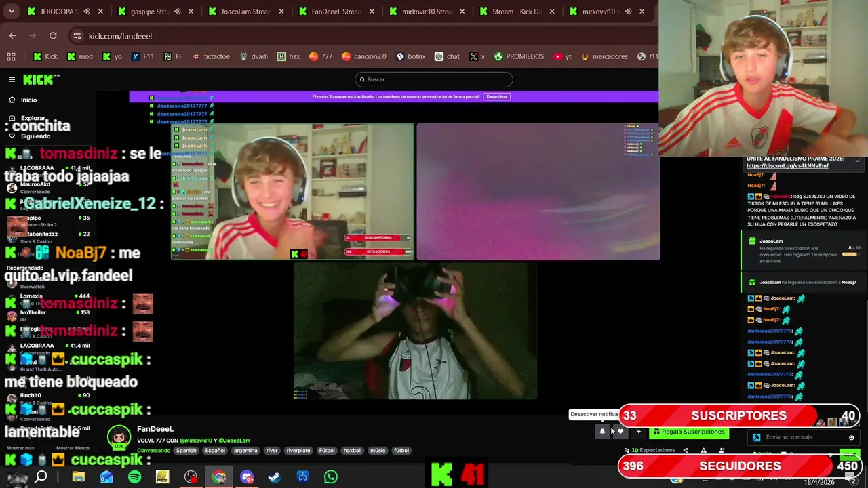Open taskbar search magnifier
Image resolution: width=868 pixels, height=488 pixels.
pos(41,477)
